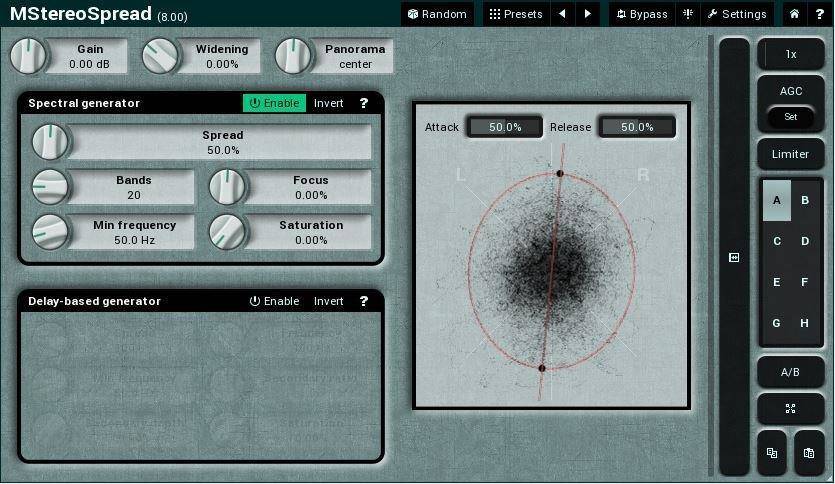This screenshot has height=484, width=835.
Task: Select preset slot B
Action: tap(805, 200)
